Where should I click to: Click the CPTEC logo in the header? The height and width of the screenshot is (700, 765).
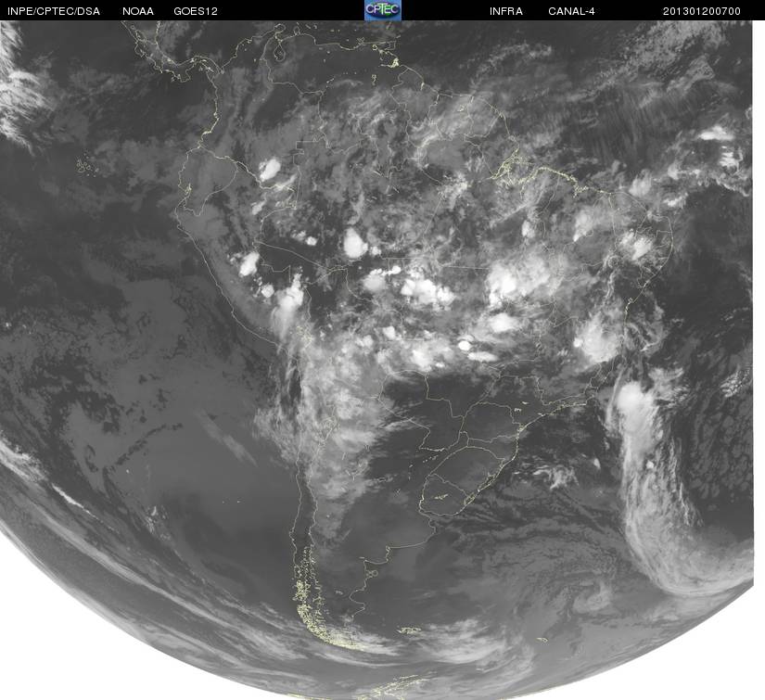(x=383, y=10)
